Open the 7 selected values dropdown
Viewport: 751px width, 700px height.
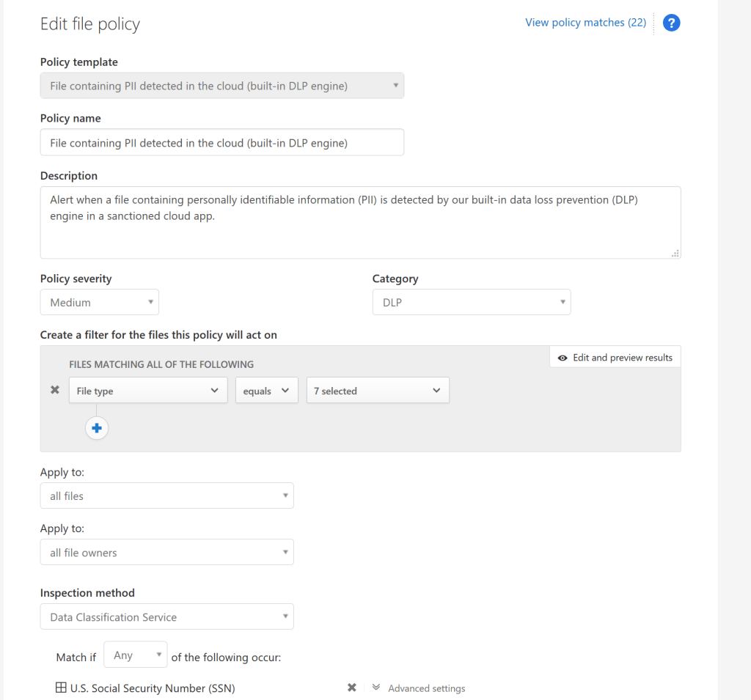pyautogui.click(x=377, y=391)
